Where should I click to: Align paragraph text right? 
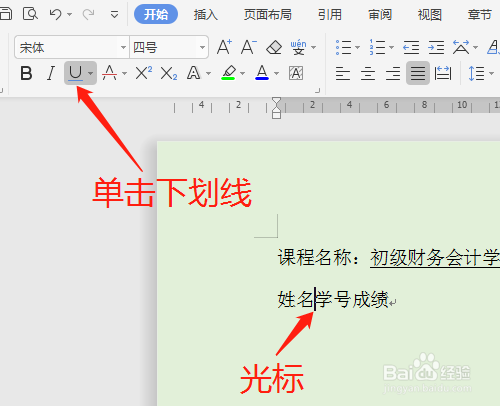click(393, 73)
